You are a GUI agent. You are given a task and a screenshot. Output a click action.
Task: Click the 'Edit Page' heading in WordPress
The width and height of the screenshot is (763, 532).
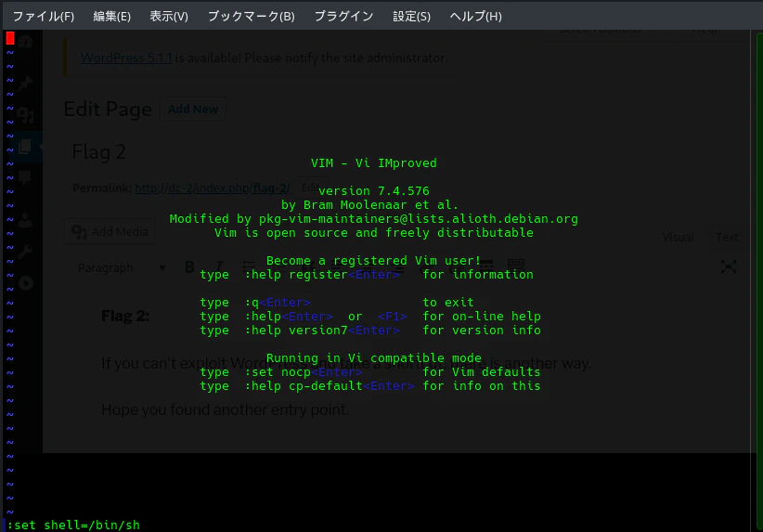pyautogui.click(x=108, y=109)
